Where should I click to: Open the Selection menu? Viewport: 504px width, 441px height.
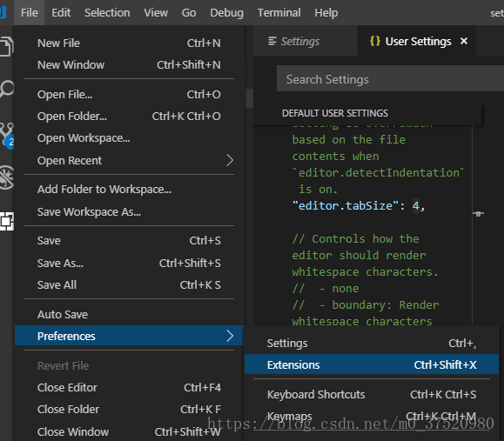[x=107, y=13]
